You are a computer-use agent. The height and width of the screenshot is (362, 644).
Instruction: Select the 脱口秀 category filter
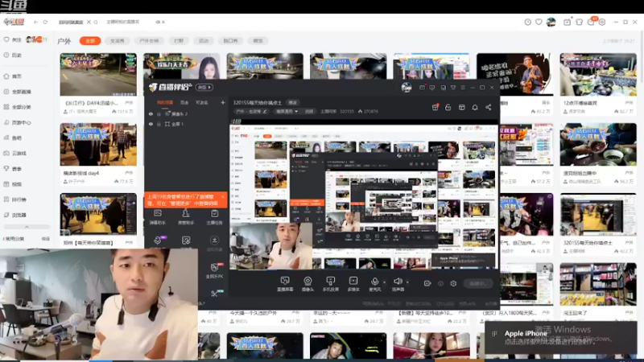230,41
